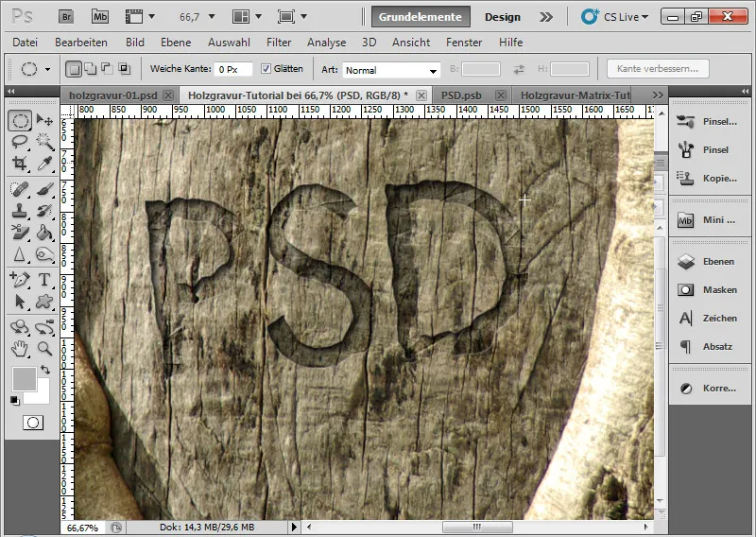Open the Bearbeiten menu
Screen dimensions: 756x537
[x=81, y=43]
